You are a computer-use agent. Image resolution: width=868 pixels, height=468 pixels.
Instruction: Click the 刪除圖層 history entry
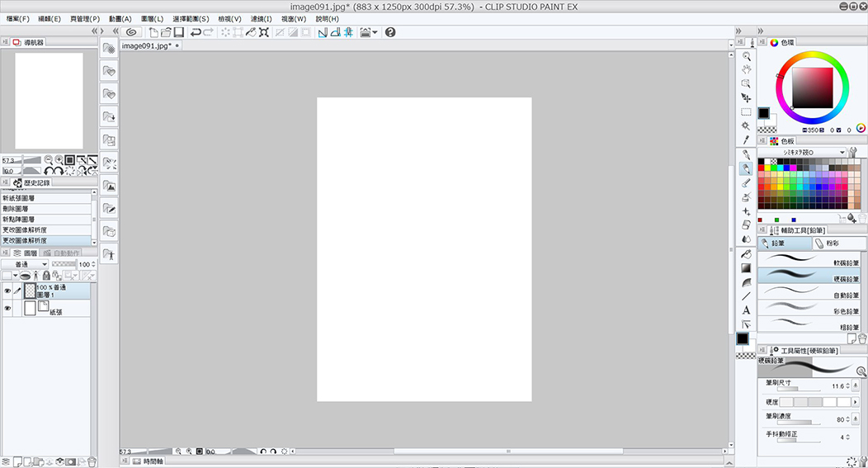pyautogui.click(x=47, y=209)
